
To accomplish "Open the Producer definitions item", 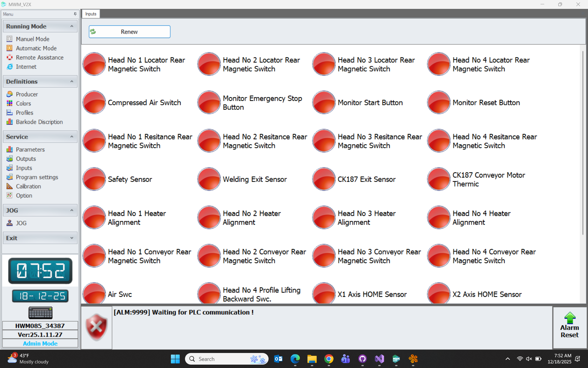I will (x=27, y=94).
